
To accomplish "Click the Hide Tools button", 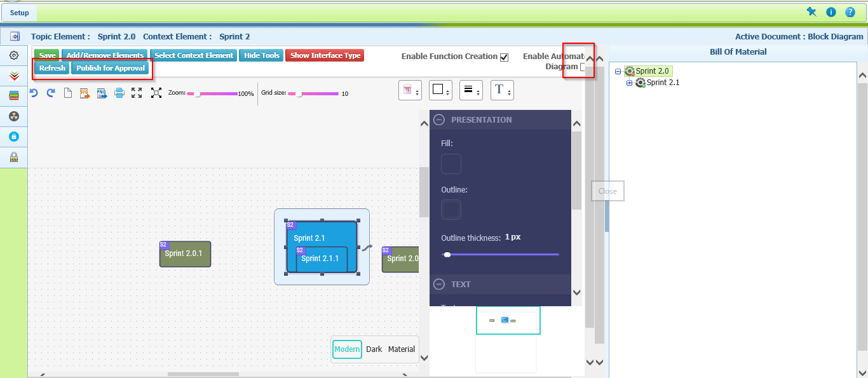I will (x=261, y=56).
